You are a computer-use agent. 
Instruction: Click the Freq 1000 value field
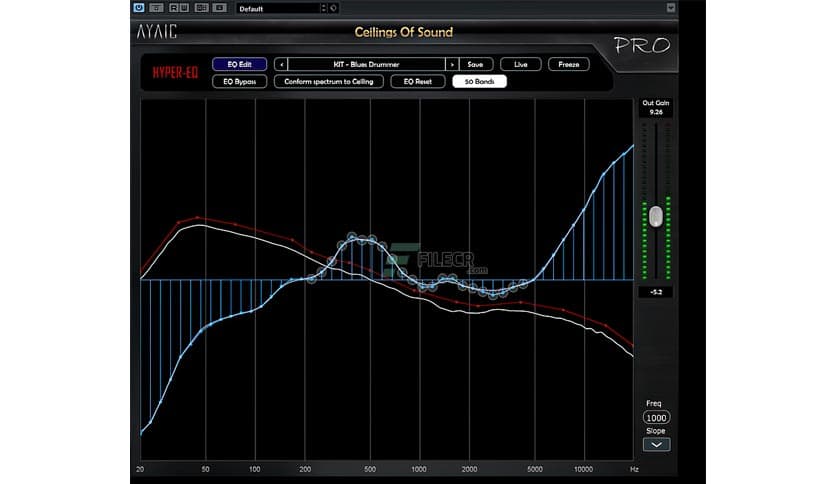(x=656, y=418)
